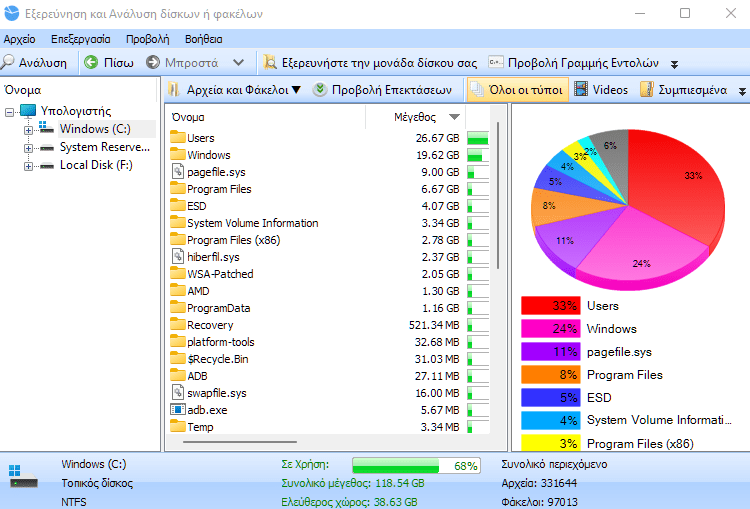750x509 pixels.
Task: Click the Μέγεθος sort direction arrow
Action: [x=454, y=117]
